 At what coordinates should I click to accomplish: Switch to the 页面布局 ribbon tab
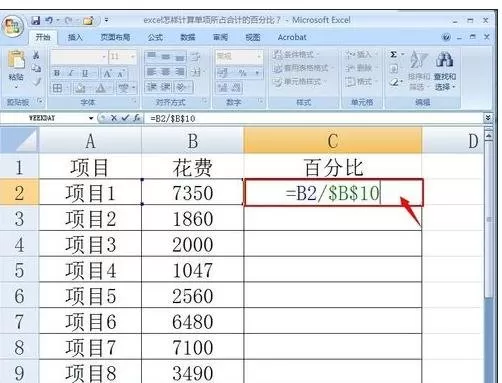[x=115, y=37]
